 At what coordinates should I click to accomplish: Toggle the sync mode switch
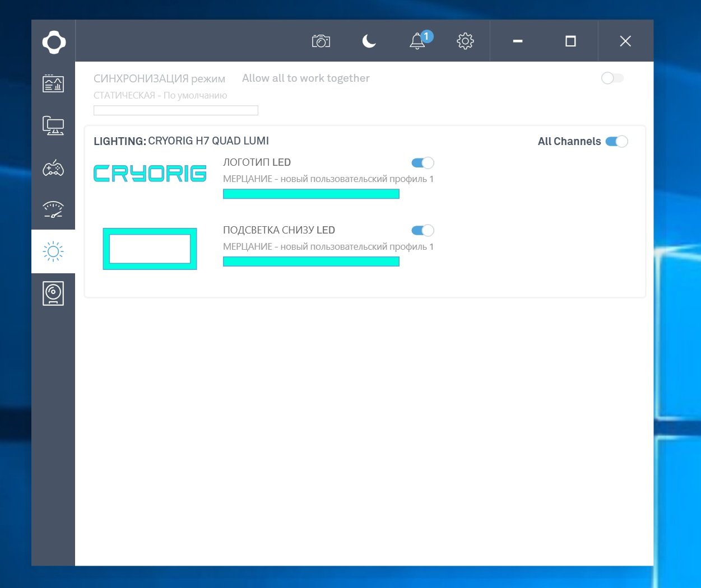(x=612, y=78)
